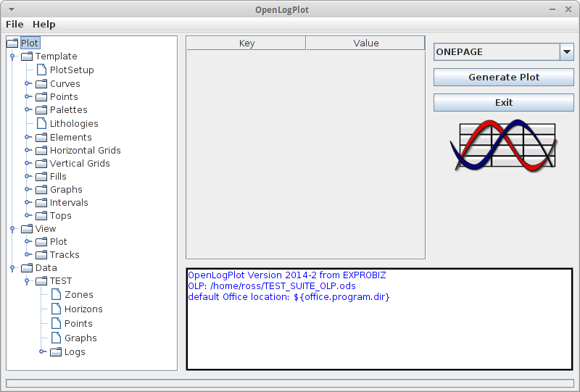The height and width of the screenshot is (392, 580).
Task: Collapse the Data node handle
Action: point(12,268)
